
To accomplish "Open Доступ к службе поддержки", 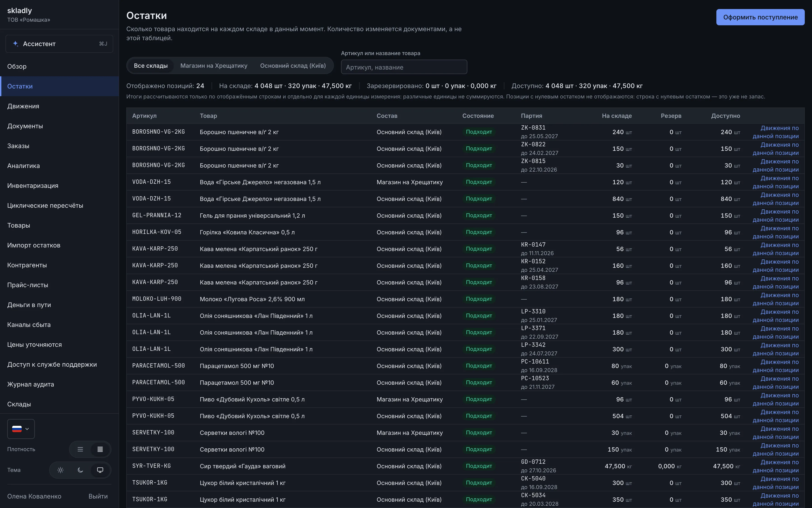I will [59, 364].
